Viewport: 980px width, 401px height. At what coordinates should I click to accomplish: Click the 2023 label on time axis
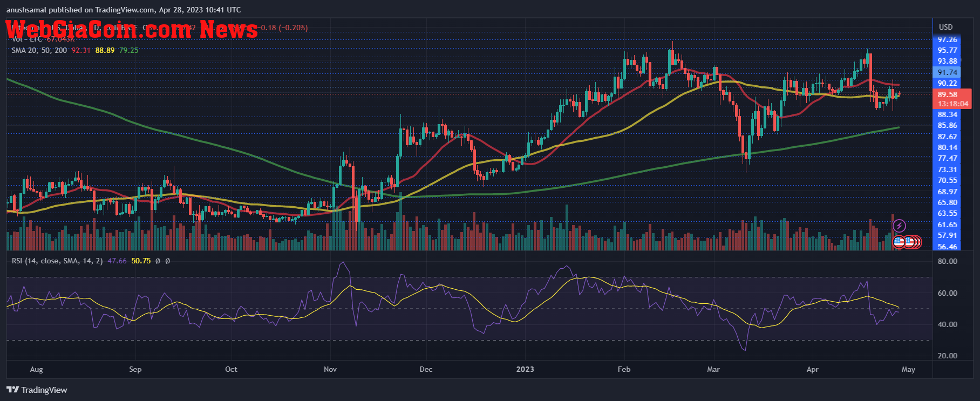(525, 369)
